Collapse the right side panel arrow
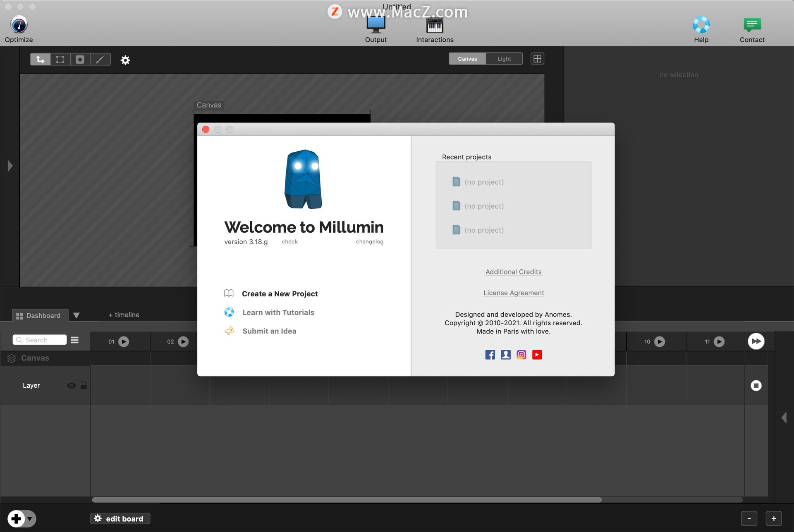 (784, 417)
